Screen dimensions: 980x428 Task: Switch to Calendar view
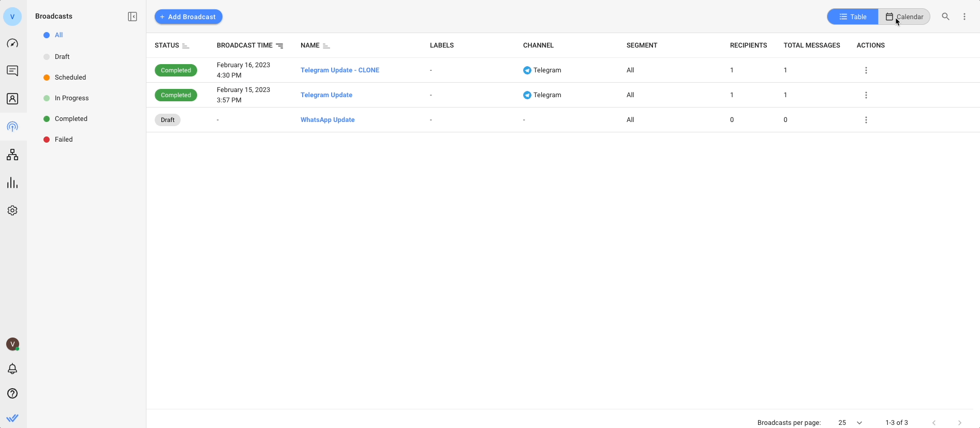click(904, 17)
